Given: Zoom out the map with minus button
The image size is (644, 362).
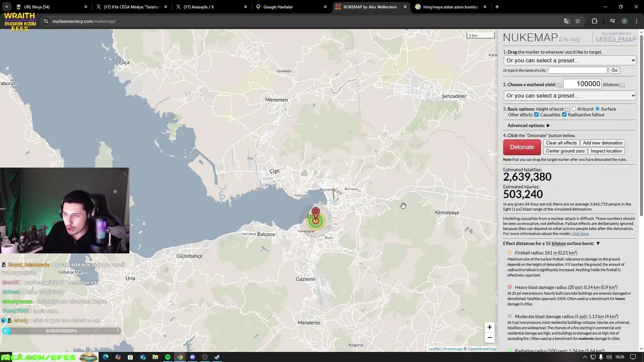Looking at the screenshot, I should click(x=489, y=337).
